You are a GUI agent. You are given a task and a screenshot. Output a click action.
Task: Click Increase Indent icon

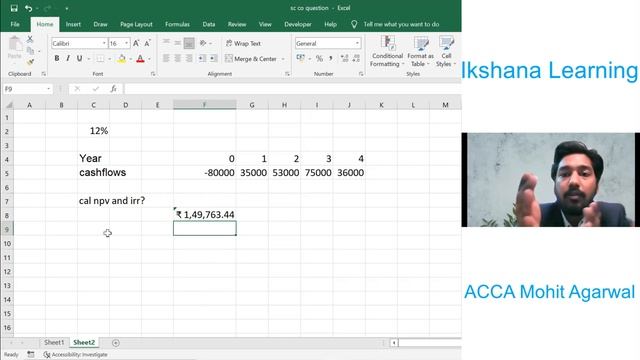[x=213, y=58]
